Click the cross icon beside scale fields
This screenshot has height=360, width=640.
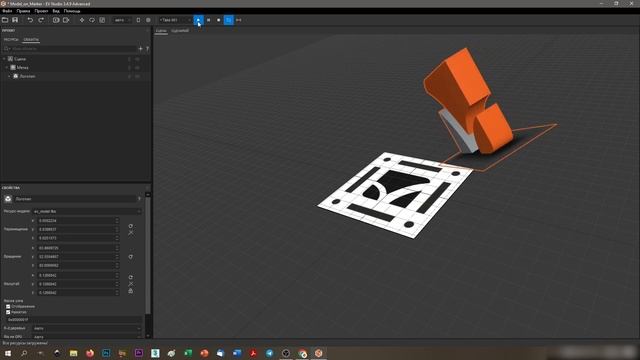[x=131, y=284]
